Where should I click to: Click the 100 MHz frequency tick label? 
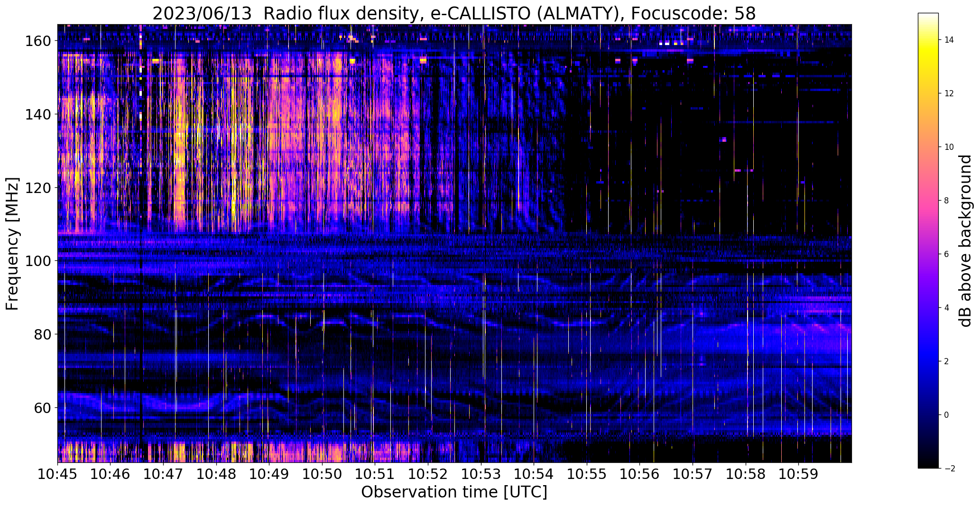39,261
